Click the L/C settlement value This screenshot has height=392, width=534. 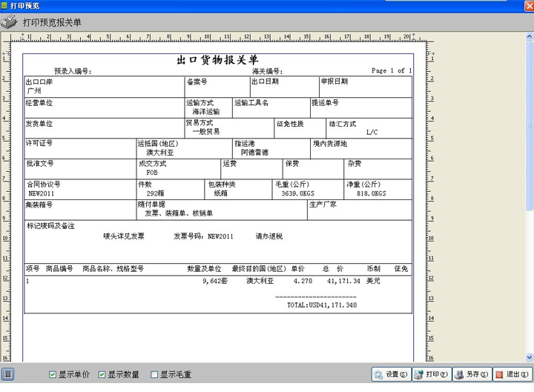372,132
